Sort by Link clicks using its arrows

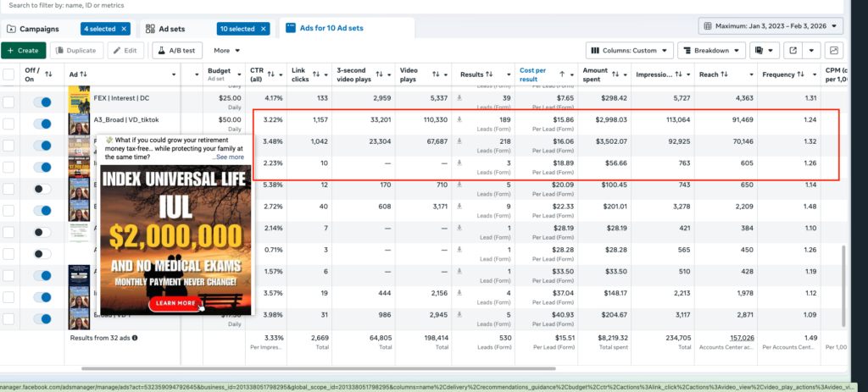tap(316, 75)
